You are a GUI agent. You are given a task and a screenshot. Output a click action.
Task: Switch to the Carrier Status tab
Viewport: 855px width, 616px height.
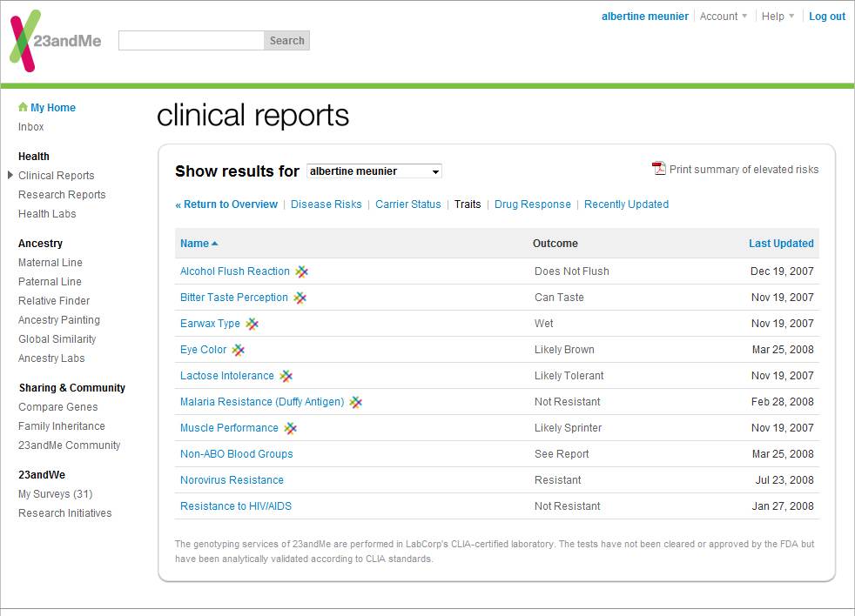tap(407, 204)
